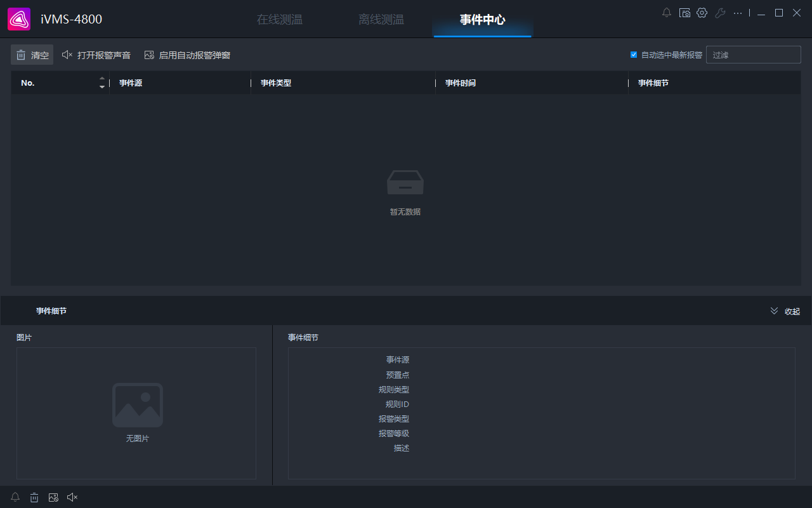Switch to the 在线测温 tab
This screenshot has width=812, height=508.
click(280, 20)
